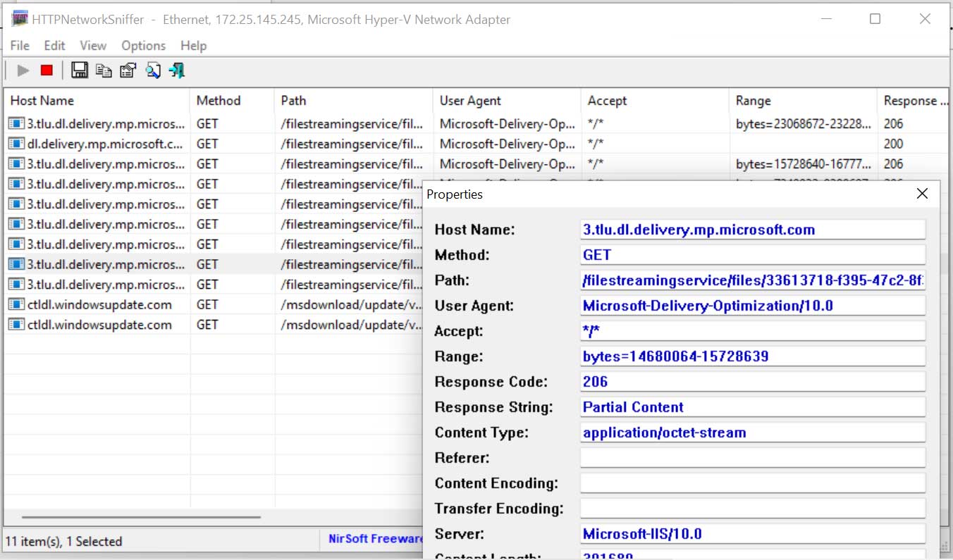The width and height of the screenshot is (953, 560).
Task: Open the Help menu
Action: click(193, 45)
